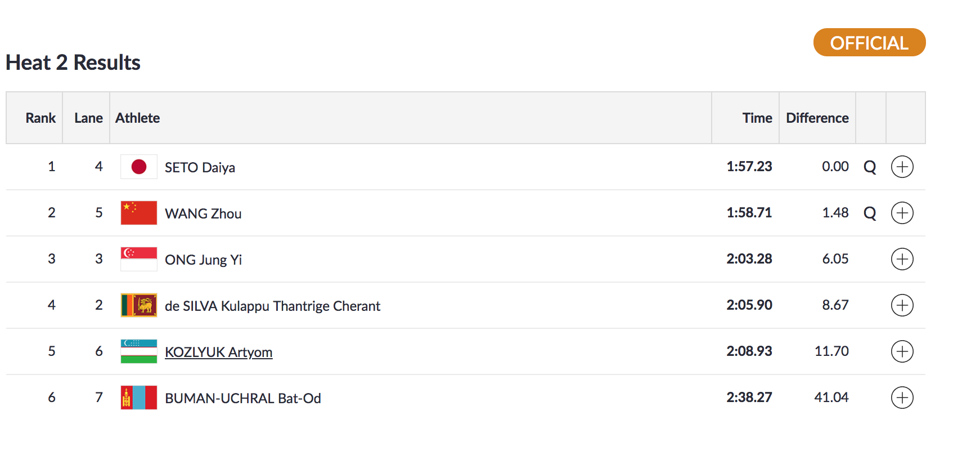The height and width of the screenshot is (455, 980).
Task: Click the Japan flag icon
Action: coord(139,167)
